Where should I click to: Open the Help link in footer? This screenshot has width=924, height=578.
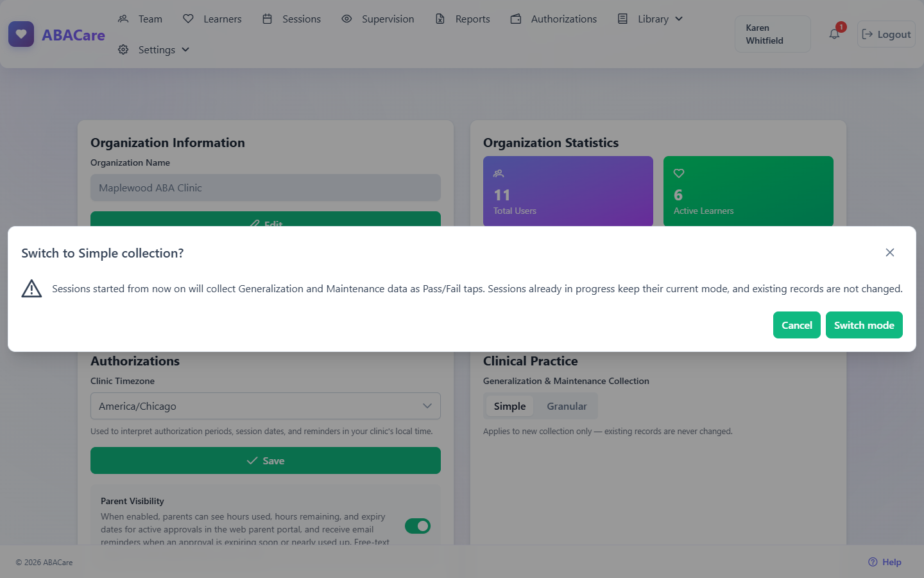(885, 562)
